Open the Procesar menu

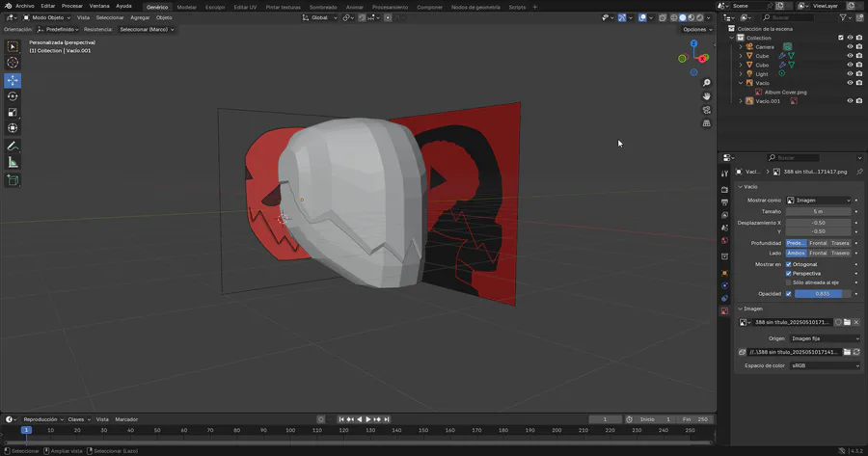point(72,6)
